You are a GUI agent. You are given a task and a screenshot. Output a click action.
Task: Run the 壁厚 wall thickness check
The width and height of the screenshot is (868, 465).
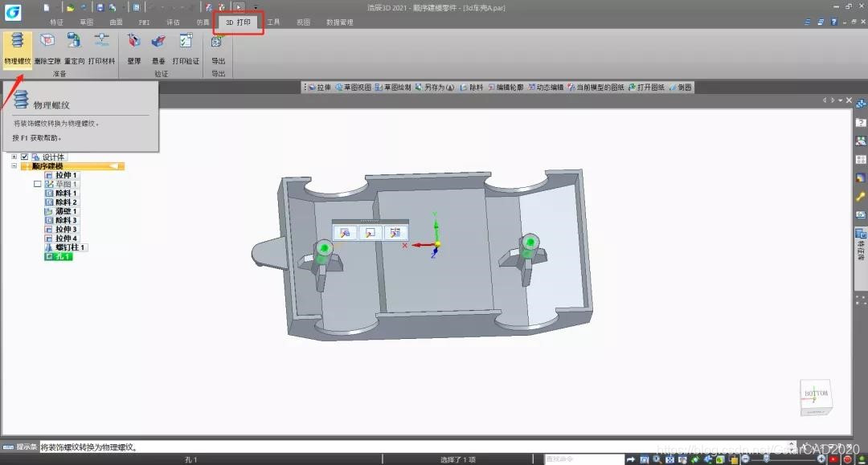point(134,49)
